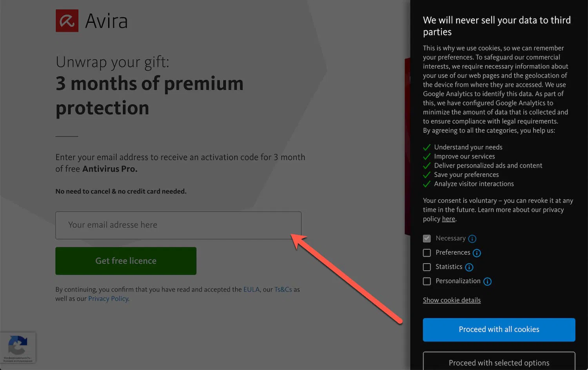This screenshot has width=588, height=370.
Task: Choose Proceed with selected options
Action: pyautogui.click(x=499, y=362)
